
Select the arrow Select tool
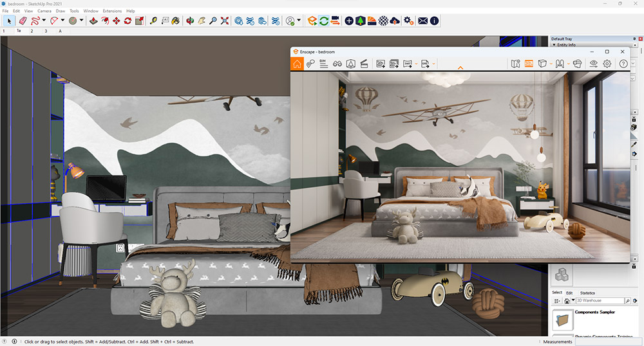click(9, 21)
